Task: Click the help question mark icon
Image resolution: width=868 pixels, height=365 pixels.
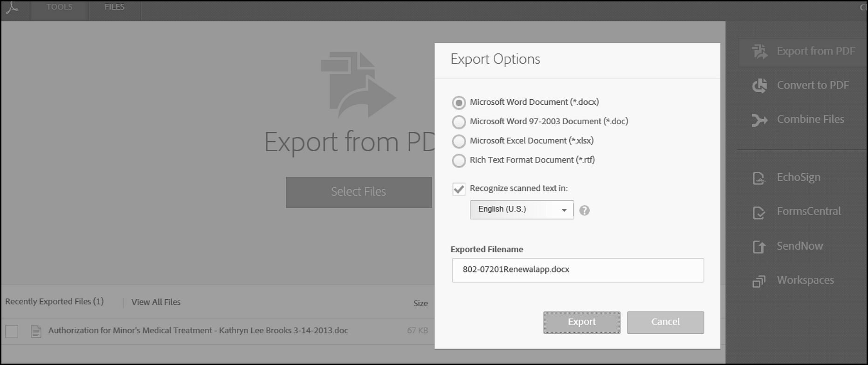Action: pyautogui.click(x=584, y=210)
